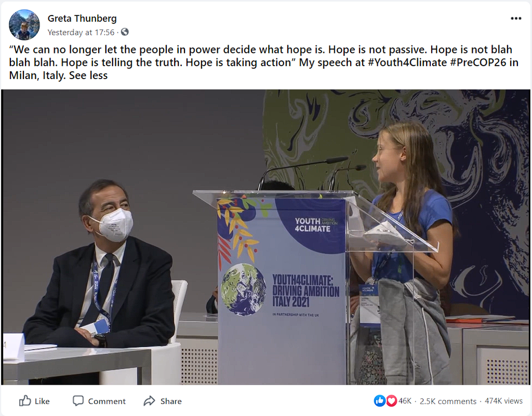The image size is (532, 416).
Task: Open the #Youth4Climate hashtag
Action: click(x=407, y=62)
